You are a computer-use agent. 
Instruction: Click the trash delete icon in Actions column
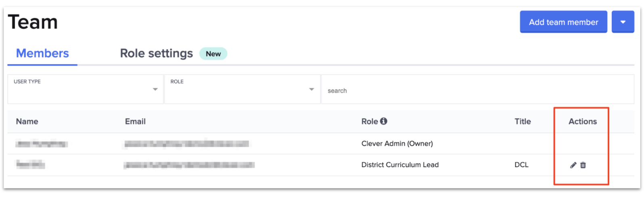tap(583, 165)
